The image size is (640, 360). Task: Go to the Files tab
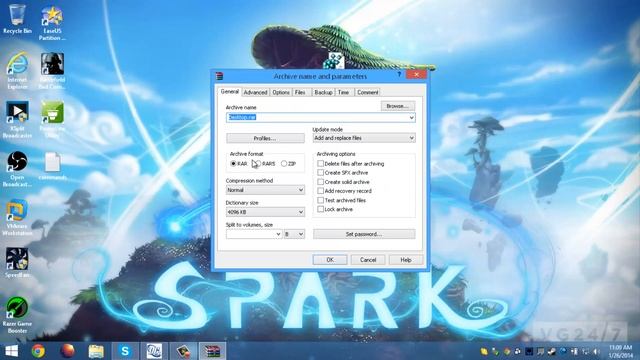click(x=300, y=93)
